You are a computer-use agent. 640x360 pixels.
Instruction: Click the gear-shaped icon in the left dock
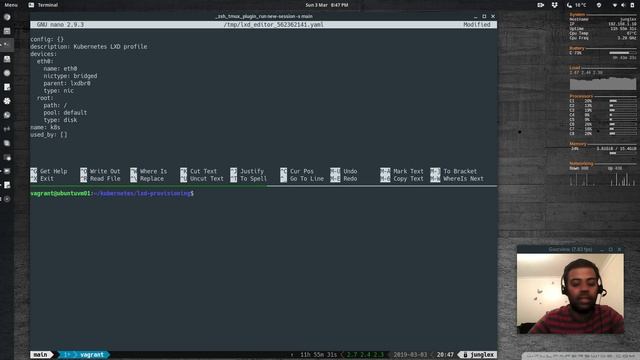[7, 101]
